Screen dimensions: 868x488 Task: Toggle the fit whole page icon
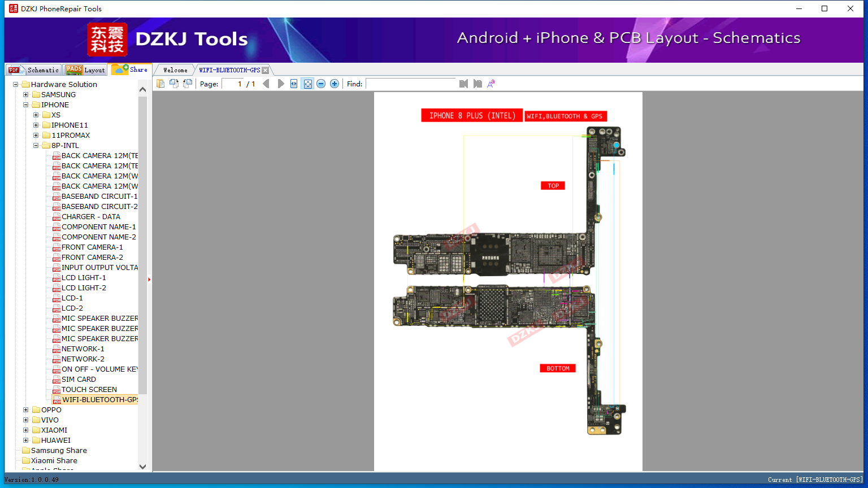(x=307, y=84)
